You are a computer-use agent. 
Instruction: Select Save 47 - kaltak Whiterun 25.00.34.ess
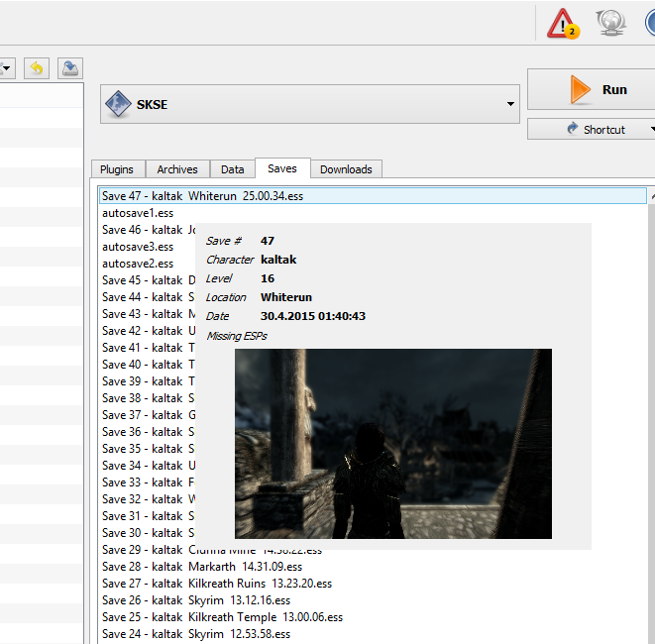(x=373, y=196)
